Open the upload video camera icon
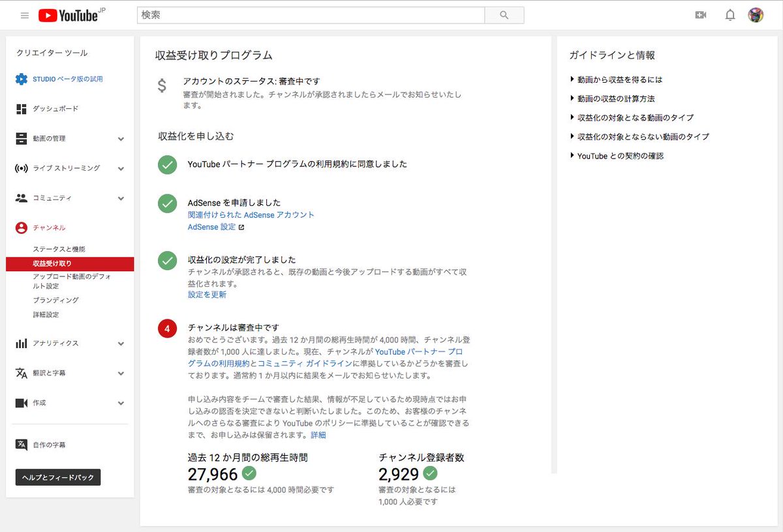This screenshot has height=532, width=783. [x=701, y=15]
